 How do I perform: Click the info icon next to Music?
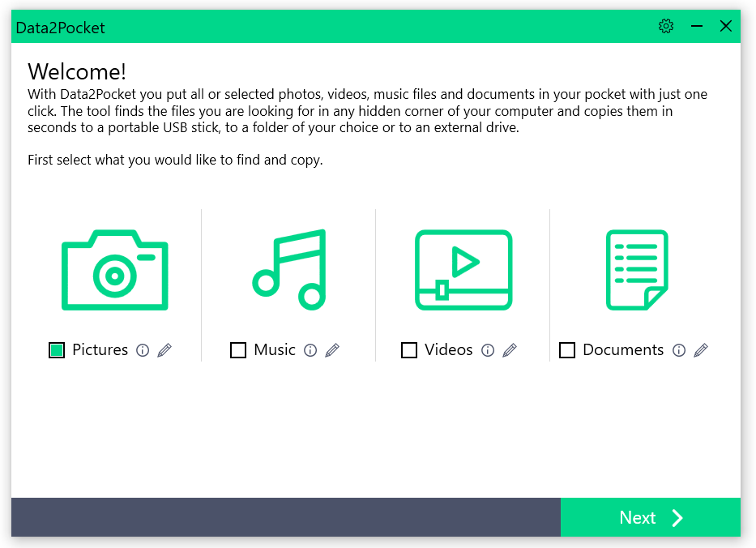coord(310,350)
